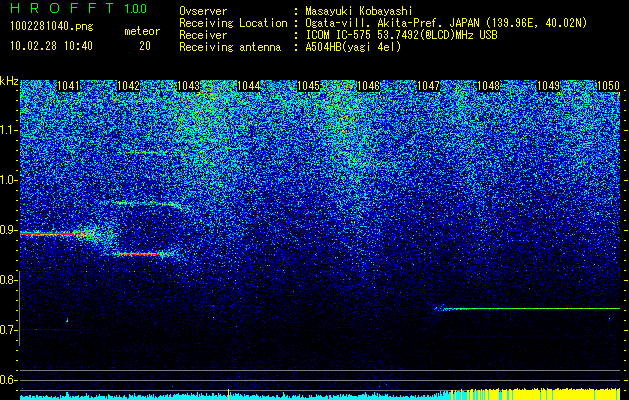Click the A504HB(yagi 4el) antenna text
The width and height of the screenshot is (629, 400).
click(x=353, y=47)
